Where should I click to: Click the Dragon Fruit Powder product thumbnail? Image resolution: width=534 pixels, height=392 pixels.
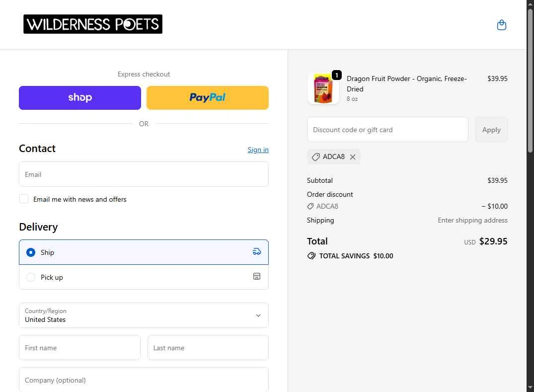point(323,88)
